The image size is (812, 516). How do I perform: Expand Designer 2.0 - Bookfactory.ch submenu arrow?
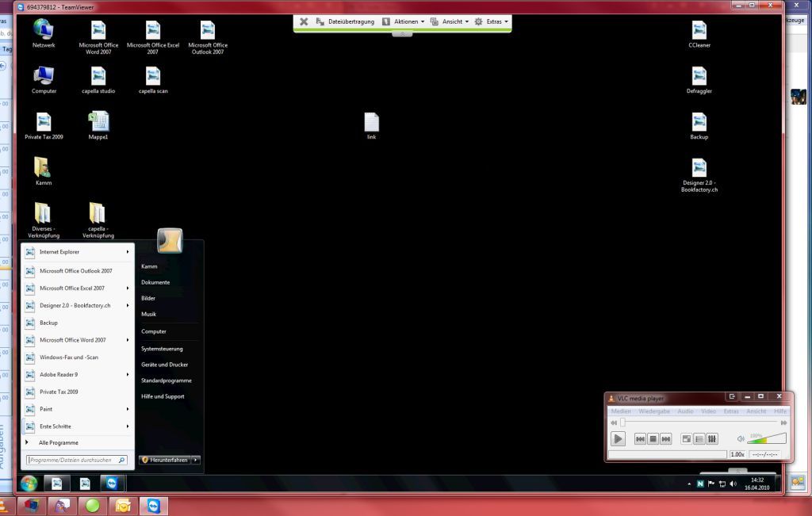pyautogui.click(x=128, y=305)
